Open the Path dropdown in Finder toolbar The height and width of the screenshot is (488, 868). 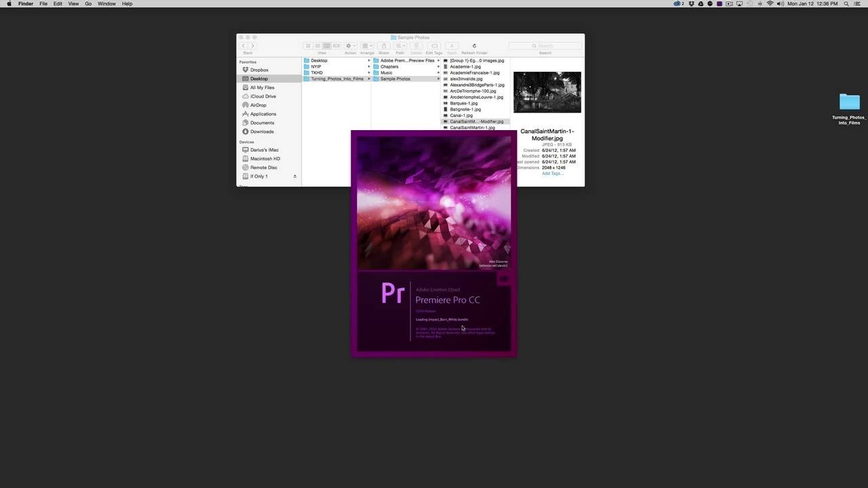(x=400, y=46)
